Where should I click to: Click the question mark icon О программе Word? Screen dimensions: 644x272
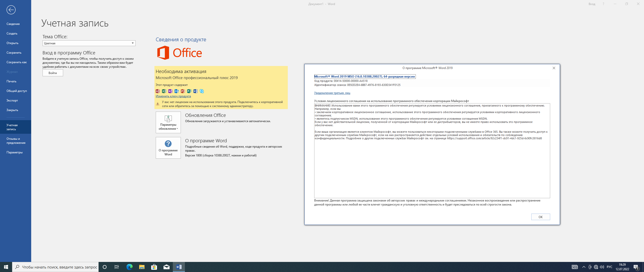(168, 144)
